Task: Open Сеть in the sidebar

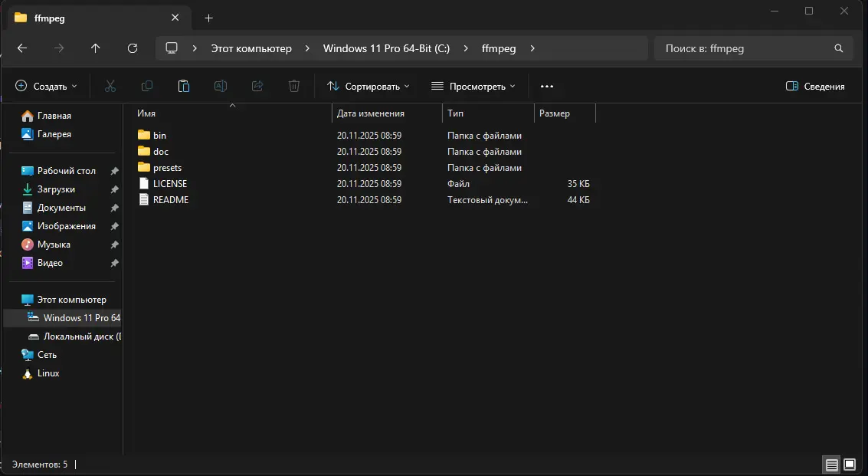Action: (47, 355)
